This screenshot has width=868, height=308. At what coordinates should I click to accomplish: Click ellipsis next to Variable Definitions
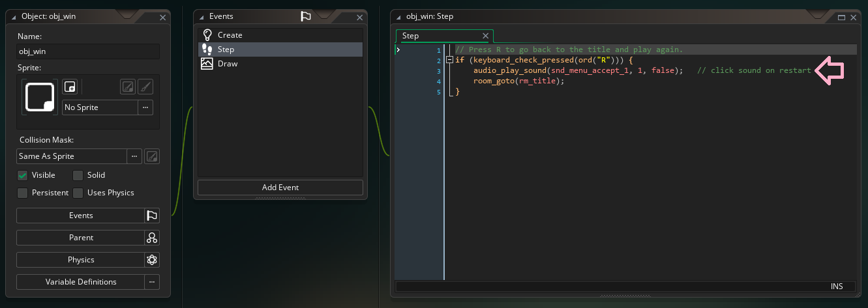coord(152,282)
